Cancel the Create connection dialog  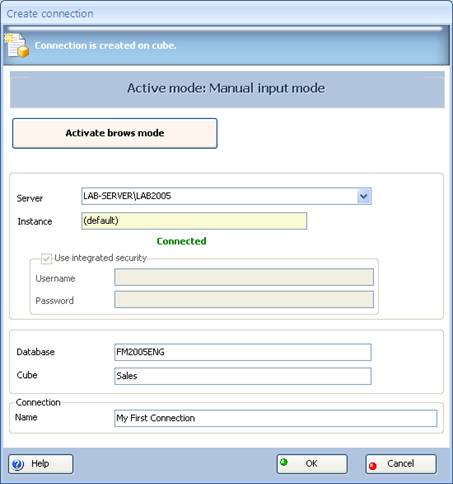pyautogui.click(x=401, y=464)
